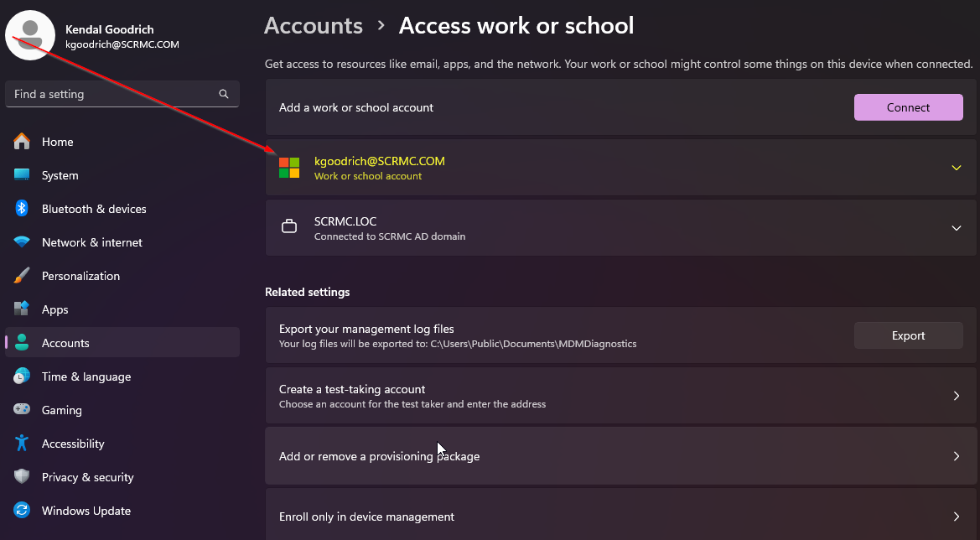Click the Windows Update sync icon
This screenshot has height=540, width=980.
click(x=23, y=511)
